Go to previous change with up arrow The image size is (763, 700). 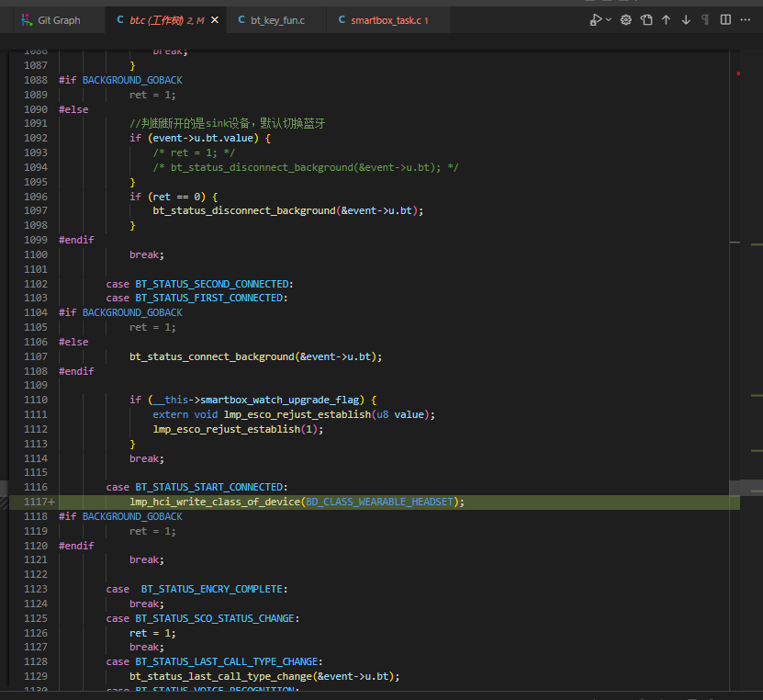click(667, 20)
